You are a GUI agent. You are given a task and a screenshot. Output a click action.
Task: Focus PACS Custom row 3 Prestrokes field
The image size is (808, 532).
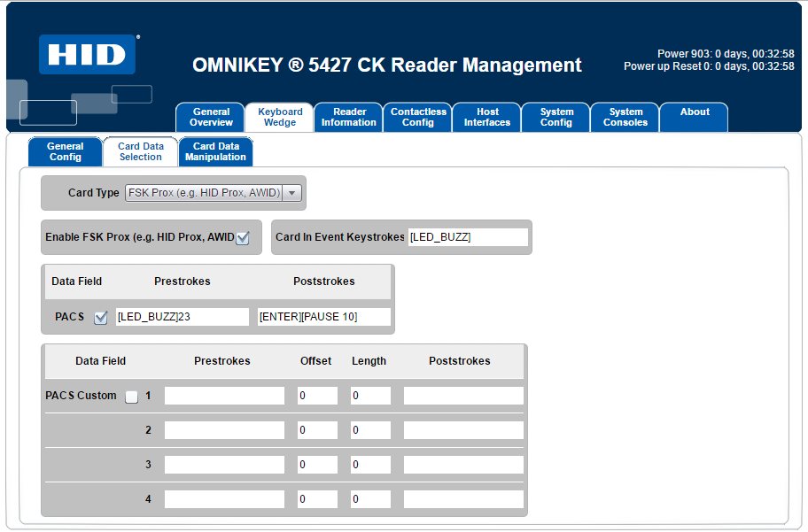tap(225, 465)
